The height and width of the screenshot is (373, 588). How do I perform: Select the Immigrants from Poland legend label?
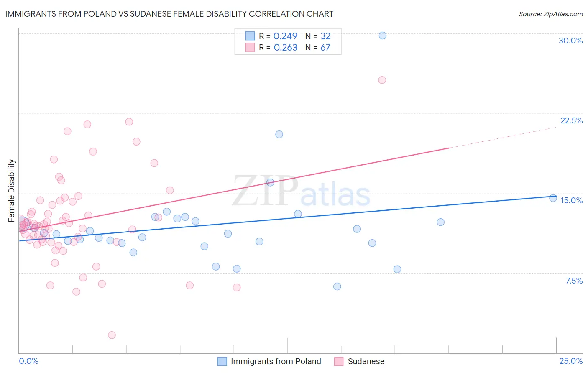point(276,361)
